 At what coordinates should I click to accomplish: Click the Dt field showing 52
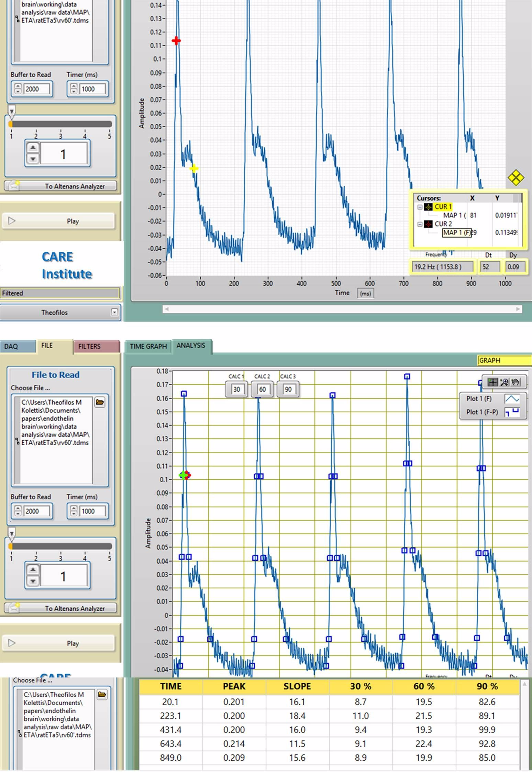[490, 267]
